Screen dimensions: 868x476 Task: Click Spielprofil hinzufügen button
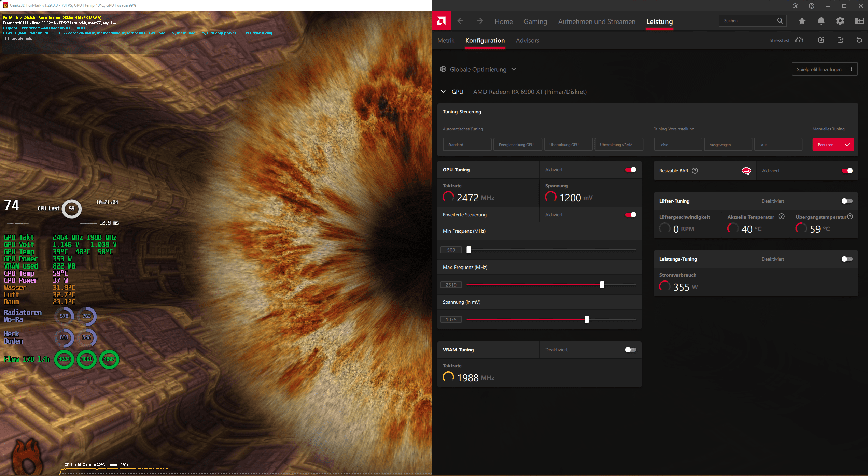(825, 69)
